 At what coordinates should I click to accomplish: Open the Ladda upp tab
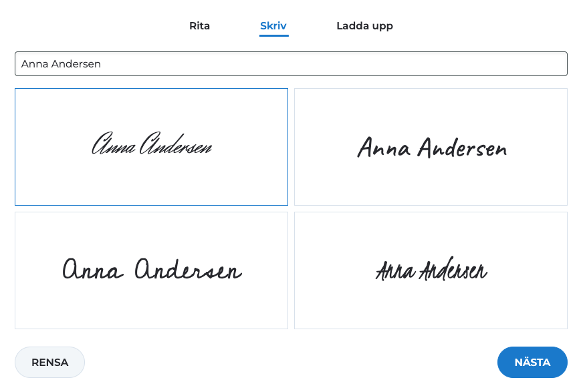364,26
